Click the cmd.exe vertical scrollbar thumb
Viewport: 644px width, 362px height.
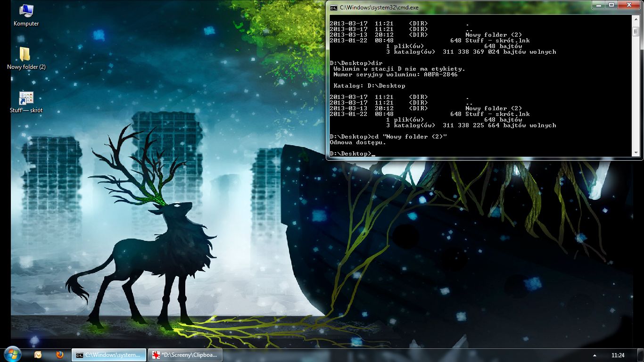click(636, 32)
